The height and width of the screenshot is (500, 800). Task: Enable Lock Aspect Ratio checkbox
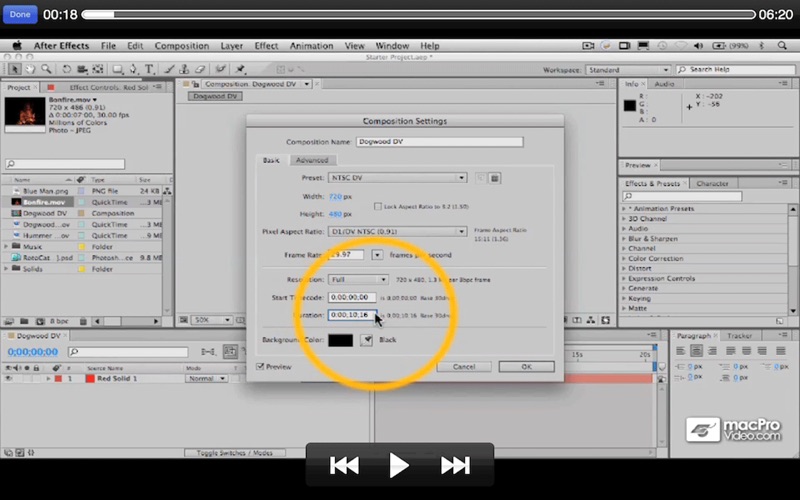[378, 206]
